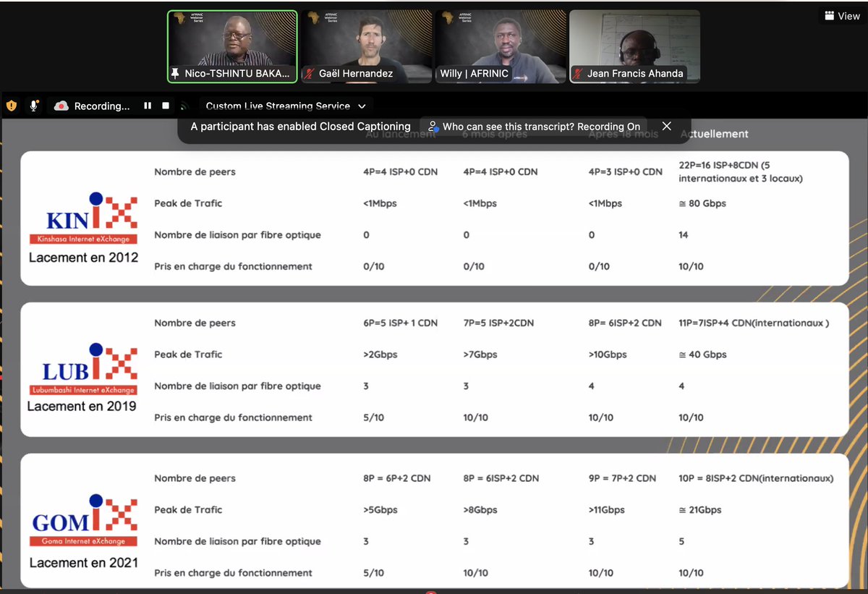Click muted mic icon beside Jean Francis Ahanda
This screenshot has height=594, width=868.
[579, 74]
